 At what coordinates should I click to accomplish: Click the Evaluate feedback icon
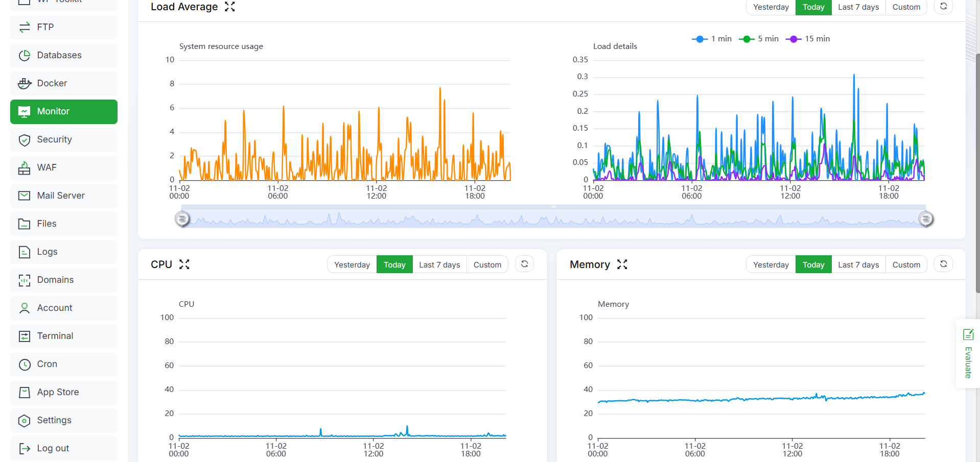pyautogui.click(x=968, y=334)
